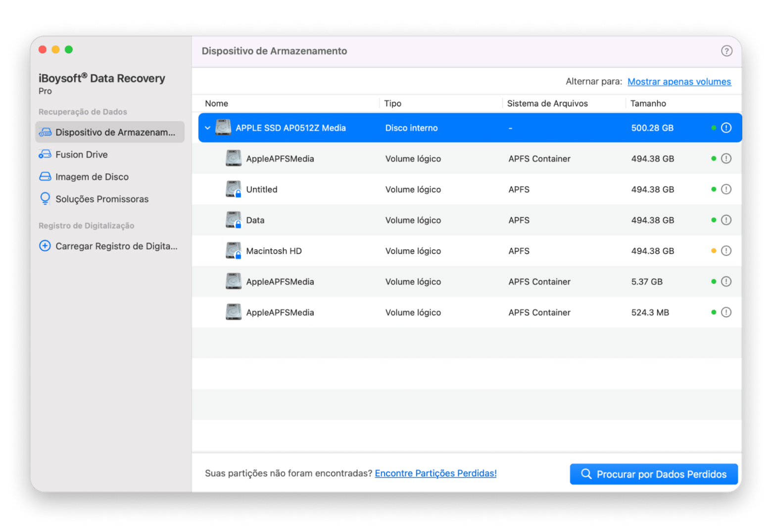
Task: Click the red close window button
Action: (x=43, y=49)
